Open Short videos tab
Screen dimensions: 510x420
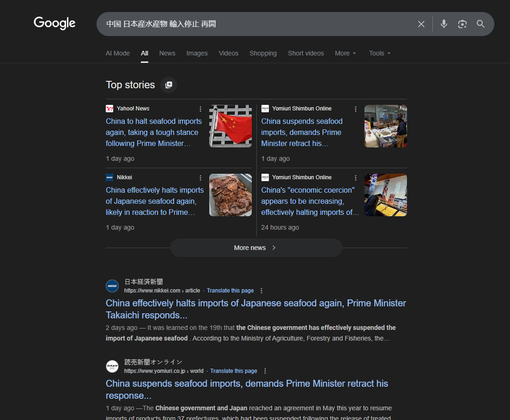coord(306,53)
